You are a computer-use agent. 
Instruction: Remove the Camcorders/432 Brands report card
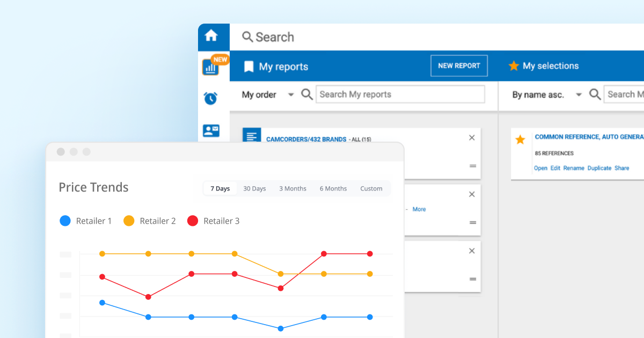click(472, 138)
